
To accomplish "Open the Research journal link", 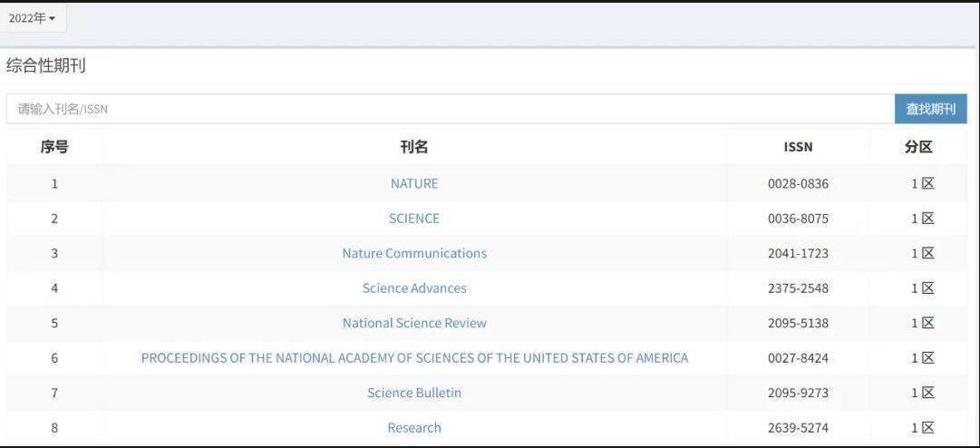I will [414, 428].
